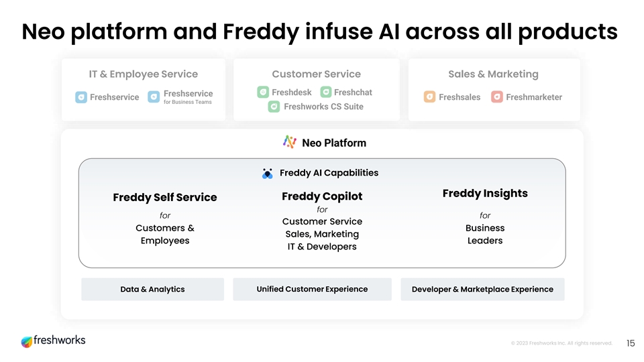The height and width of the screenshot is (362, 644).
Task: Click the Unified Customer Experience box
Action: (x=312, y=290)
